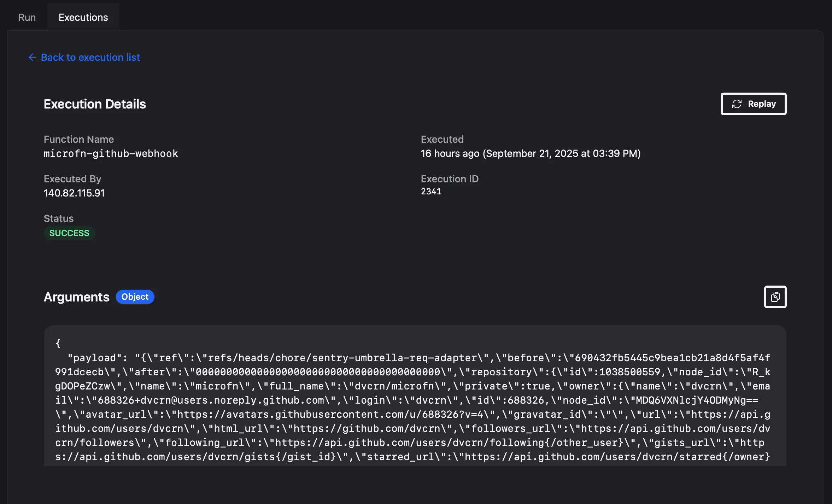Click the Status field label

(58, 218)
